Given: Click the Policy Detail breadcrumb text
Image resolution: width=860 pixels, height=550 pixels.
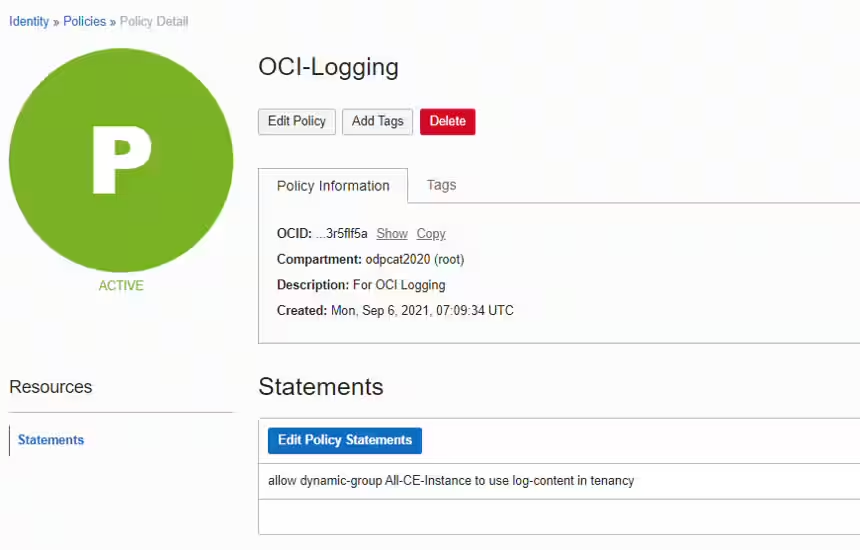Looking at the screenshot, I should coord(154,21).
